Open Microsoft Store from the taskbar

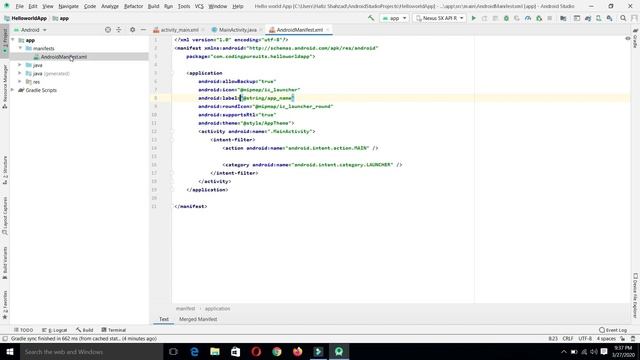coord(236,351)
